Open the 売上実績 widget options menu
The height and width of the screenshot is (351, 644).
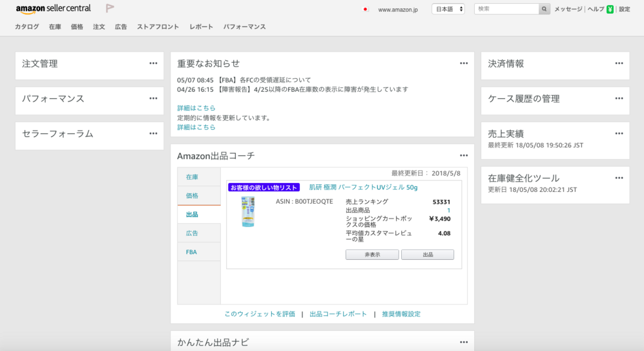(619, 133)
